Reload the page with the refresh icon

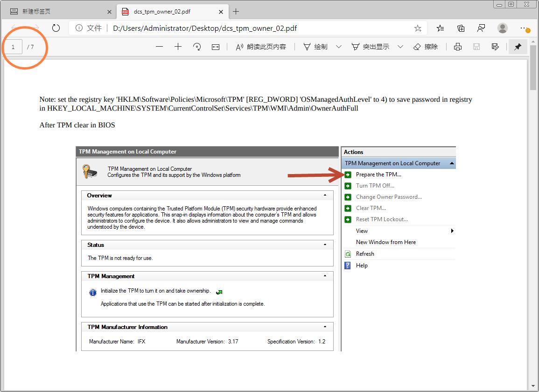pos(56,28)
